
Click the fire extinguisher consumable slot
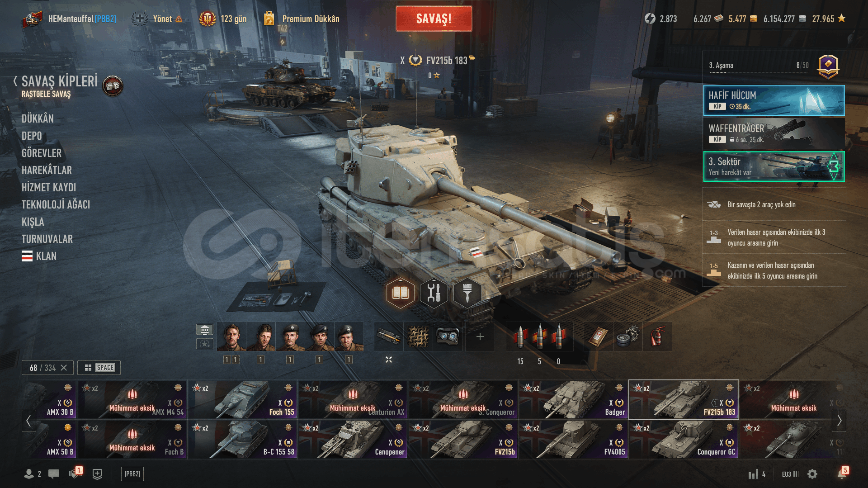coord(657,336)
